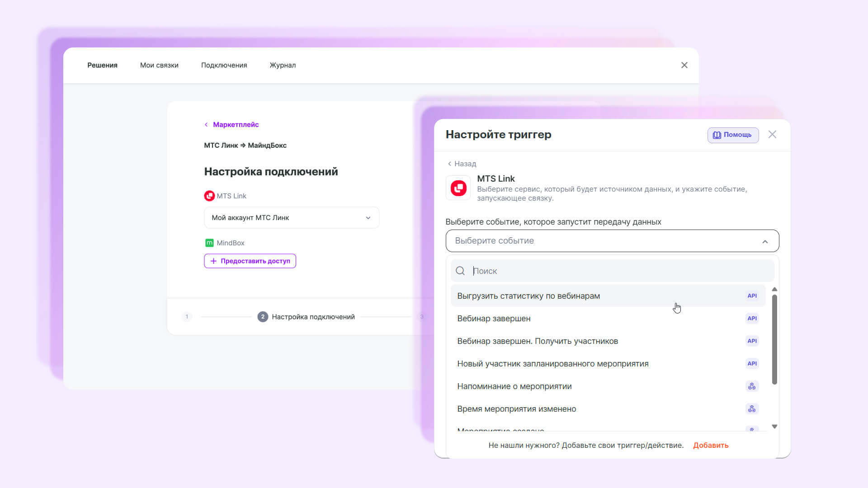Click the green MindBox icon
The image size is (868, 488).
(209, 243)
